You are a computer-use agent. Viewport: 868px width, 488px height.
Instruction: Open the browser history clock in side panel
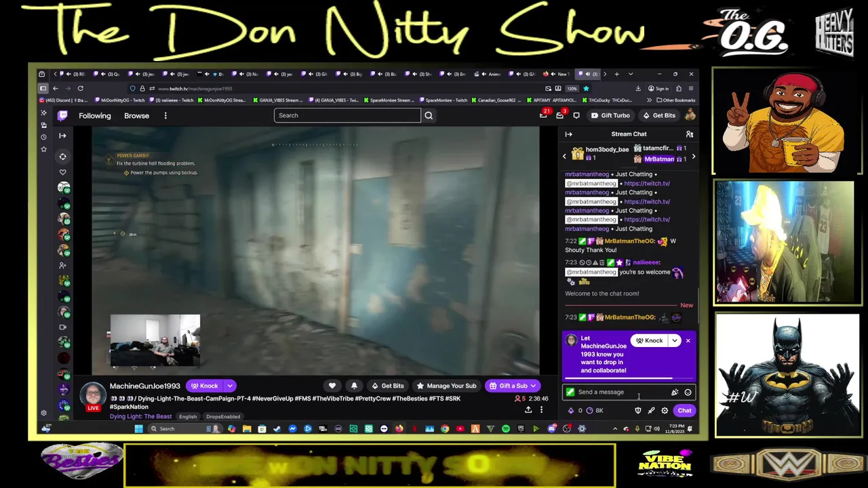click(x=43, y=136)
